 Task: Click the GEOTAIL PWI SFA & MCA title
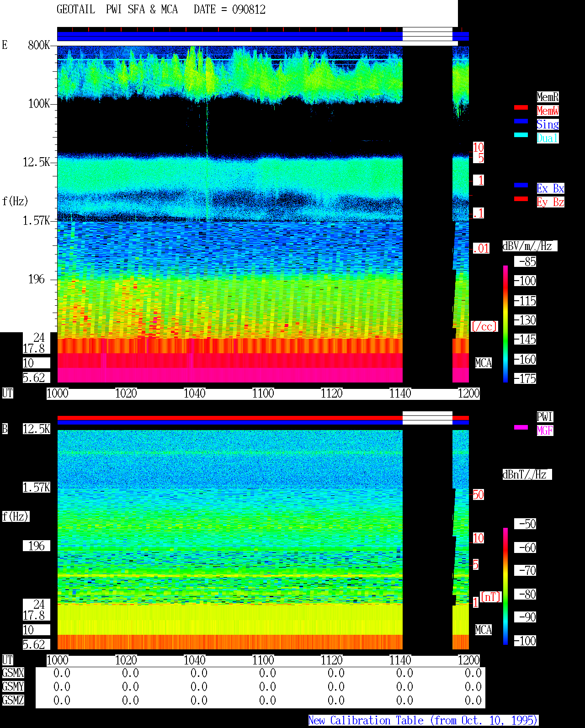click(x=117, y=10)
